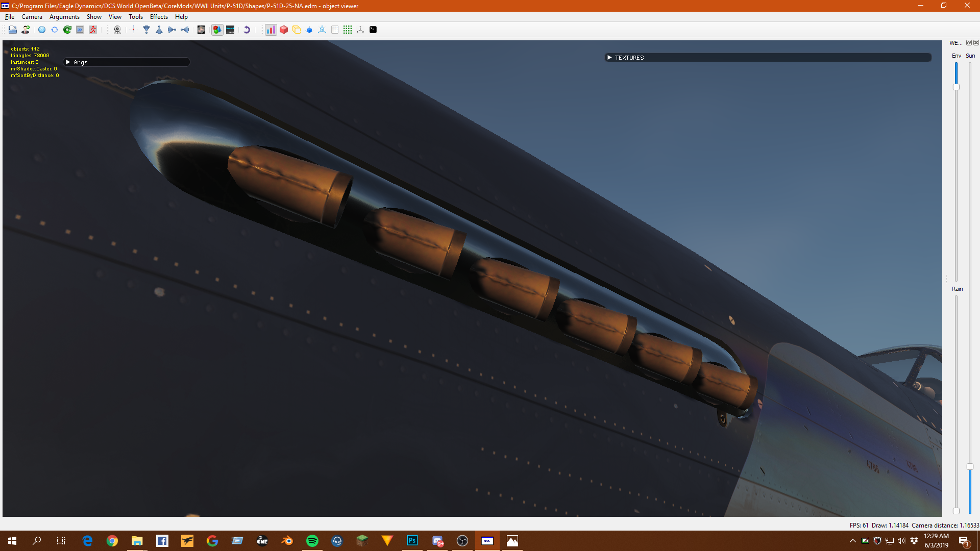The width and height of the screenshot is (980, 551).
Task: Adjust the Rain slider handle
Action: 956,511
